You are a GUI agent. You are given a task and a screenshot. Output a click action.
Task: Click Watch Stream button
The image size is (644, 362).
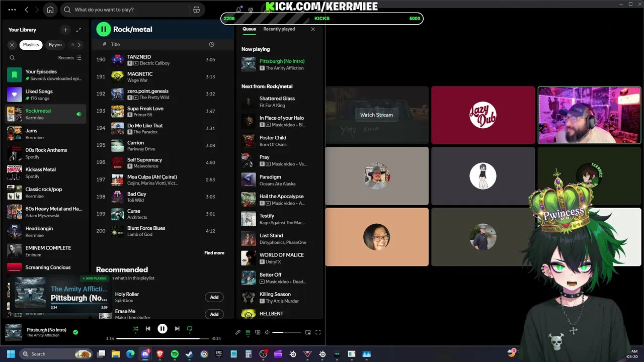coord(376,115)
